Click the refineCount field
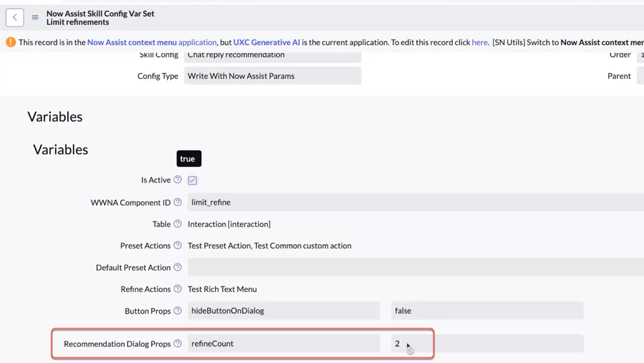Image resolution: width=644 pixels, height=363 pixels. tap(284, 344)
